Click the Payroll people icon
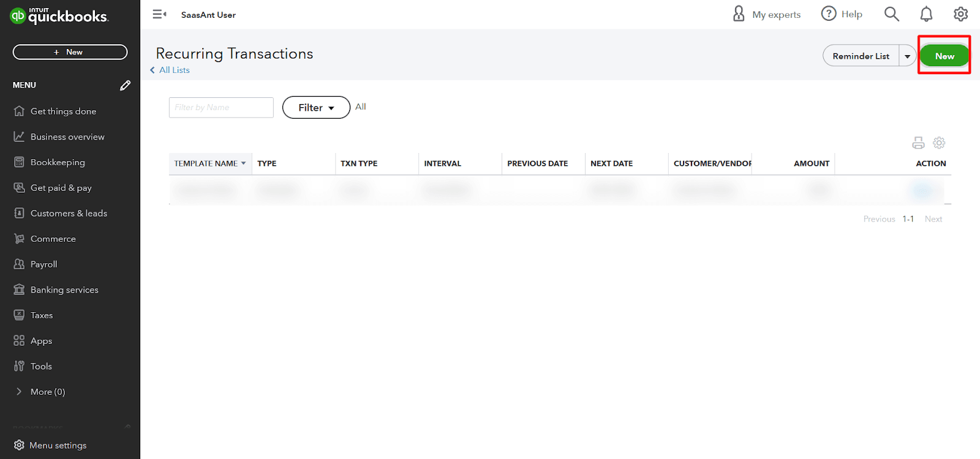 click(19, 264)
